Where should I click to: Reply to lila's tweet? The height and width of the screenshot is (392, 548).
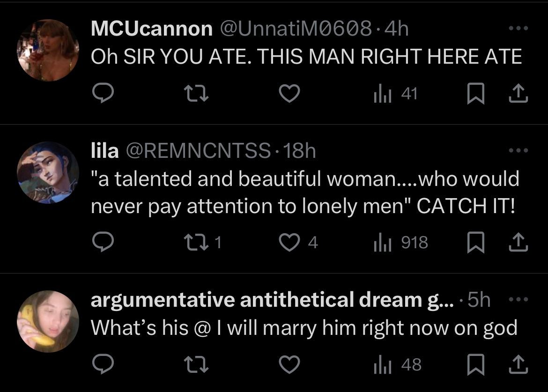100,243
